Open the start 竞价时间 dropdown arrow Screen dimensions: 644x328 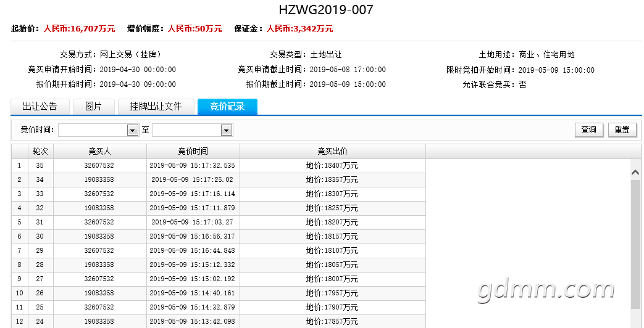click(x=133, y=130)
